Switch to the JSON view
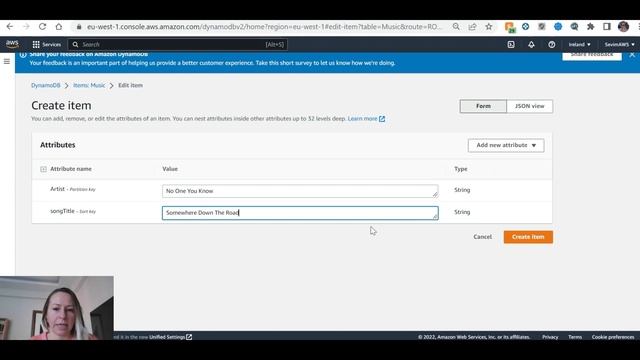Screen dimensions: 640x360 coord(529,106)
